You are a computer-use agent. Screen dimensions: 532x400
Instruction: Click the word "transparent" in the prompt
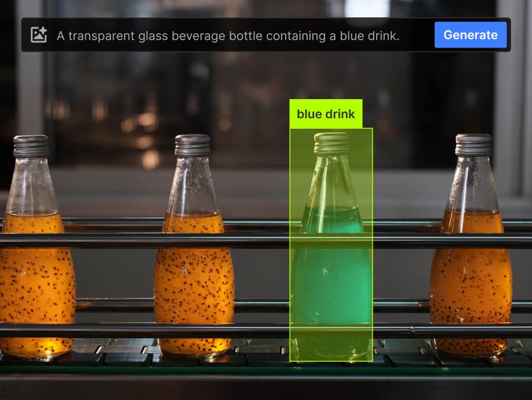(97, 35)
